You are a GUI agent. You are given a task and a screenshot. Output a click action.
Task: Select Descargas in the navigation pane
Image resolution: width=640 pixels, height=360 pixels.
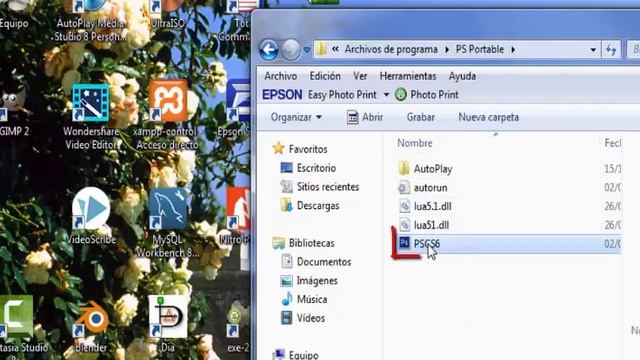point(318,205)
